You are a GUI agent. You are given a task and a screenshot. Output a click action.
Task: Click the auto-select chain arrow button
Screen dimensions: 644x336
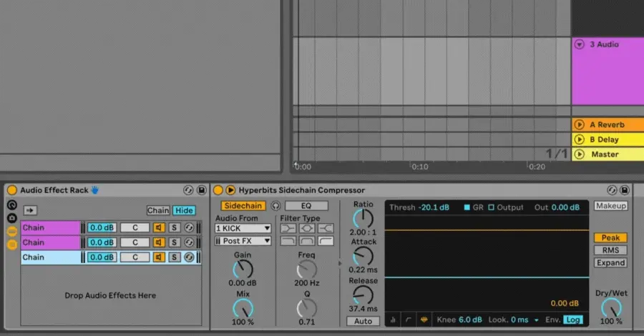(30, 210)
